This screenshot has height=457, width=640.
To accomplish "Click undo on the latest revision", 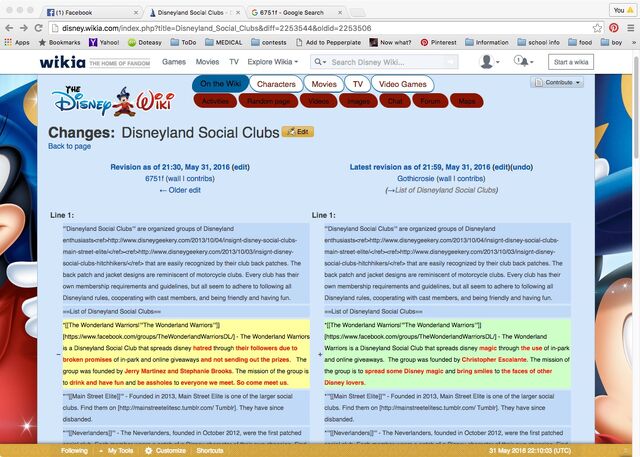I will pyautogui.click(x=522, y=167).
